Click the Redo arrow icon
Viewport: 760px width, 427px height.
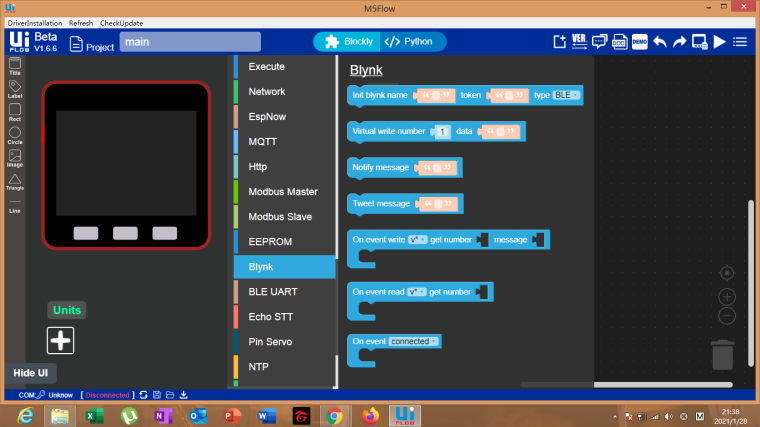[x=680, y=42]
